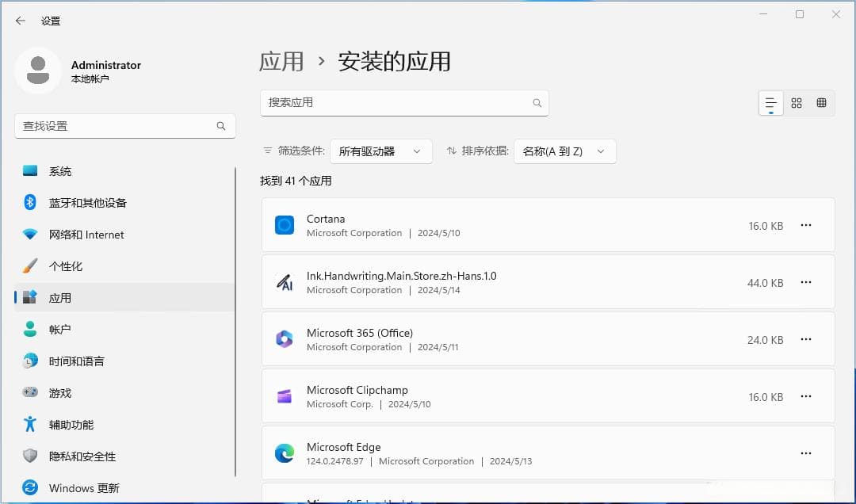Click the Wi-Fi network icon in sidebar
The width and height of the screenshot is (856, 504).
click(30, 235)
